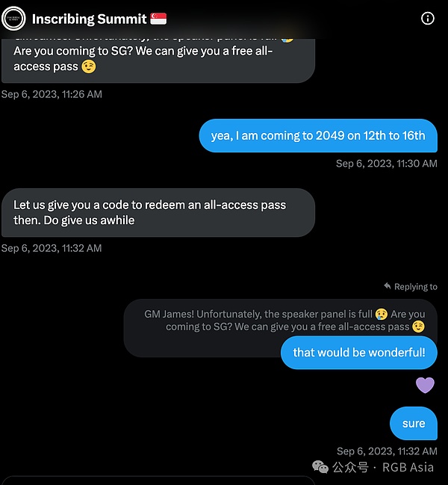This screenshot has width=448, height=485.
Task: Open conversation info with the info icon
Action: (428, 19)
